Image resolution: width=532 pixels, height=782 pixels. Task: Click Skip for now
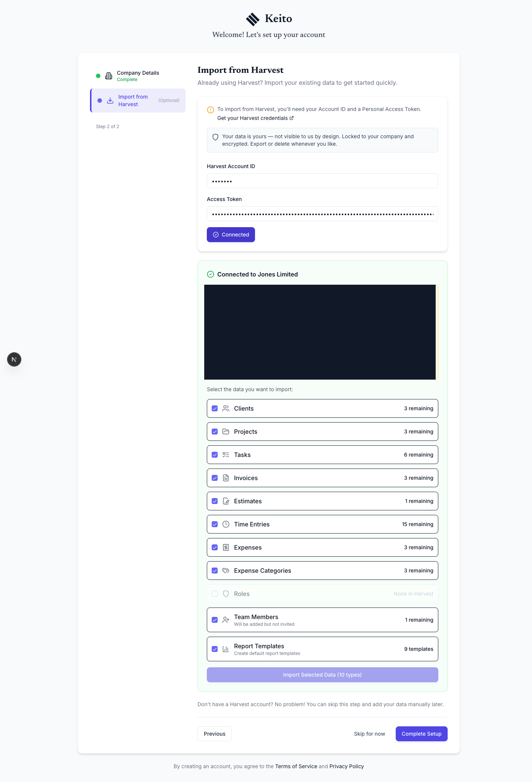[x=370, y=734]
